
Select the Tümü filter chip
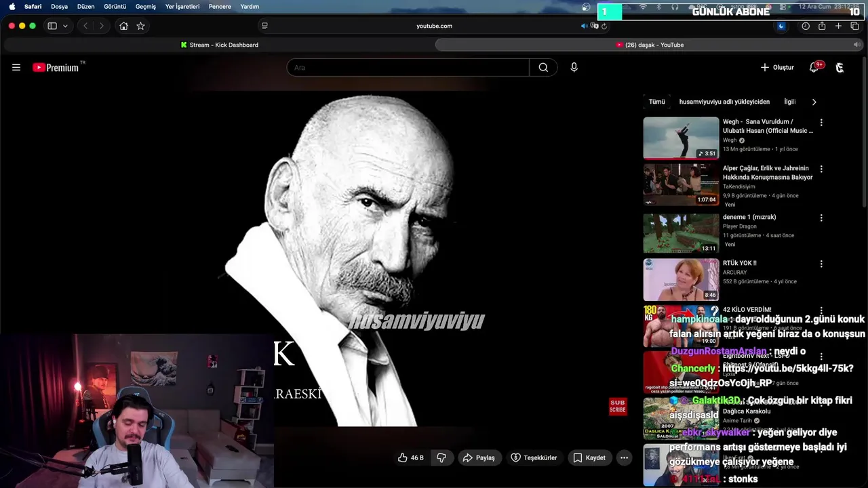[657, 102]
